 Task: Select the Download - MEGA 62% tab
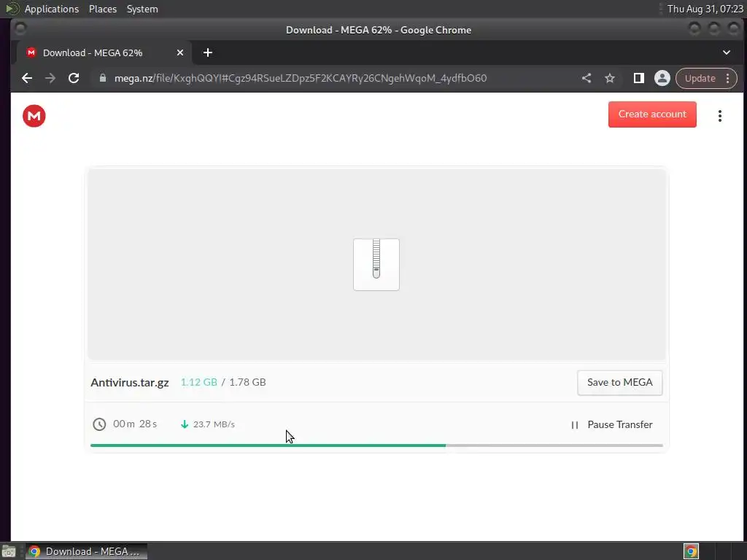pos(104,52)
